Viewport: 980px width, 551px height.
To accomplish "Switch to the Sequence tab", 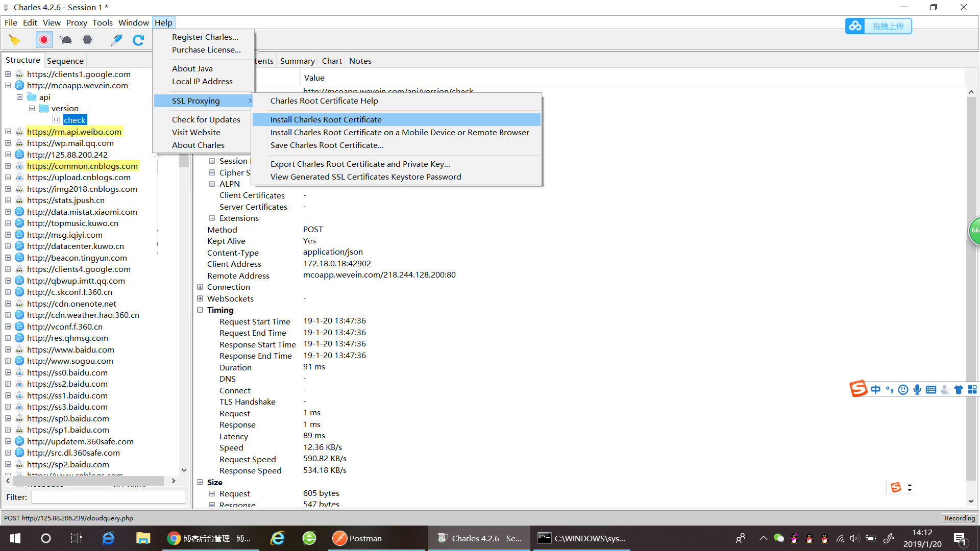I will tap(65, 61).
